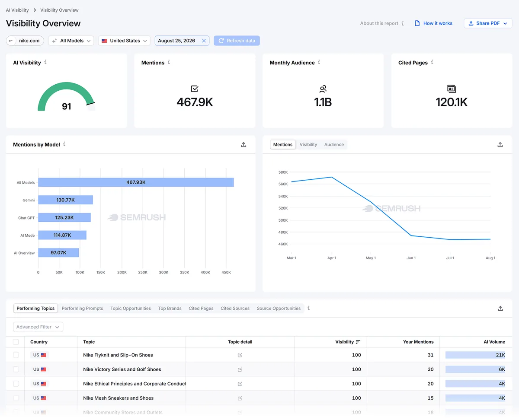Check the Nike Ethical Principles row checkbox
This screenshot has height=420, width=519.
[x=16, y=384]
